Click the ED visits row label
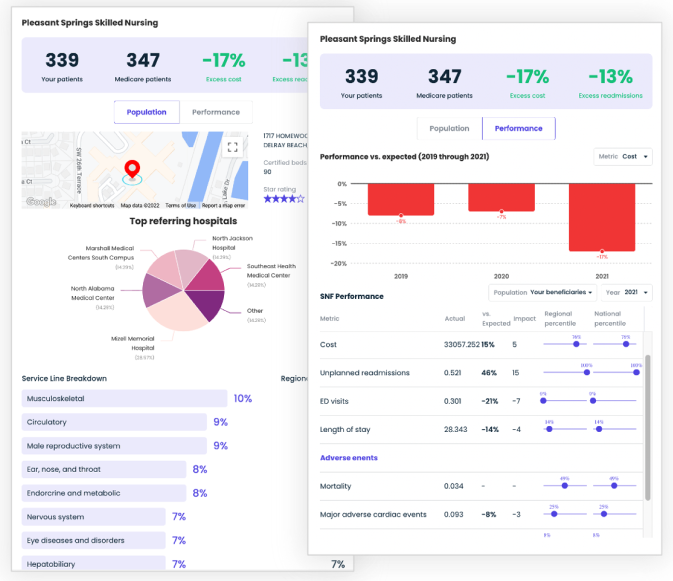The height and width of the screenshot is (581, 673). pyautogui.click(x=334, y=401)
